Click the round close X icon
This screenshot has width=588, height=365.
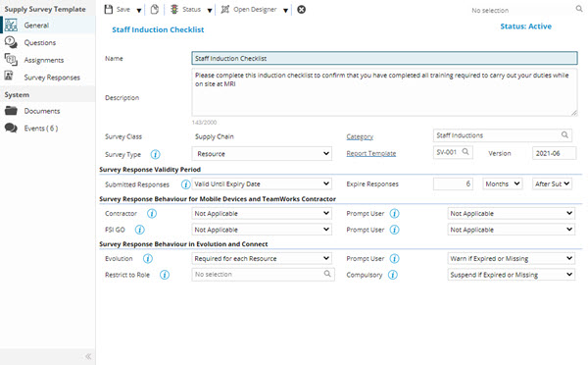coord(301,10)
